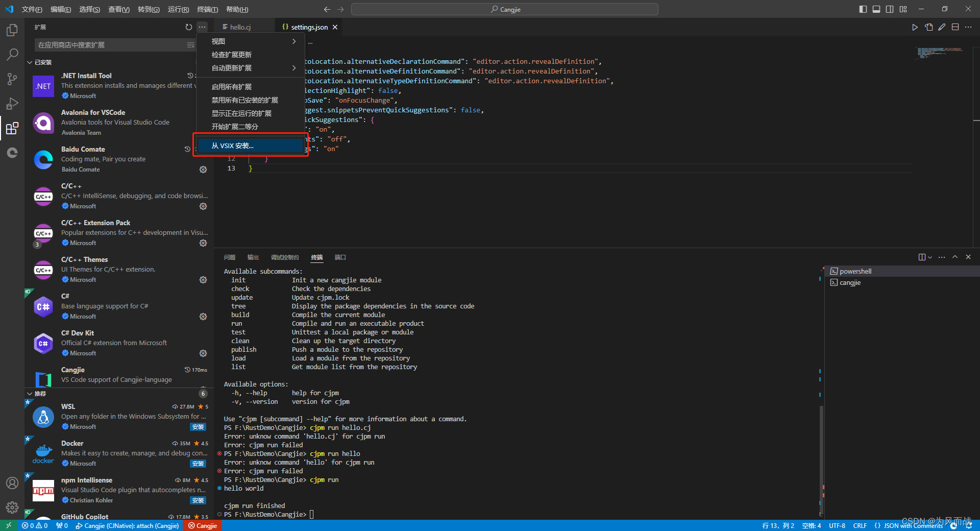This screenshot has width=980, height=531.
Task: Install the Docker extension
Action: 198,464
